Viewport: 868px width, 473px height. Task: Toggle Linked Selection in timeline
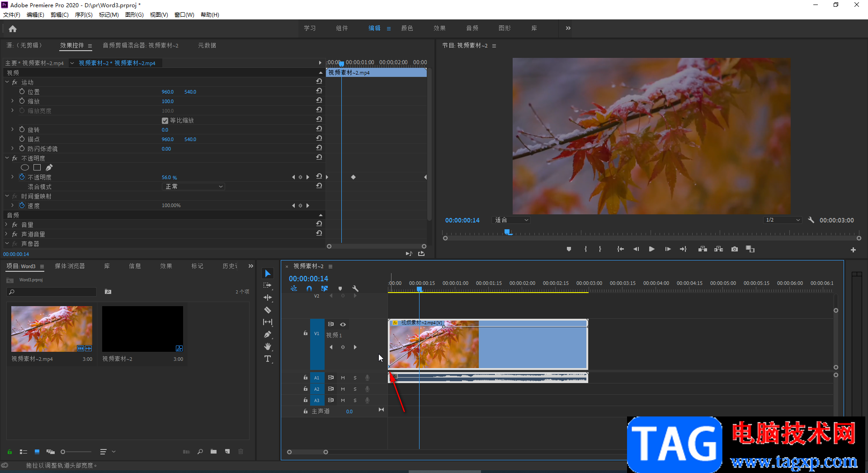click(325, 289)
